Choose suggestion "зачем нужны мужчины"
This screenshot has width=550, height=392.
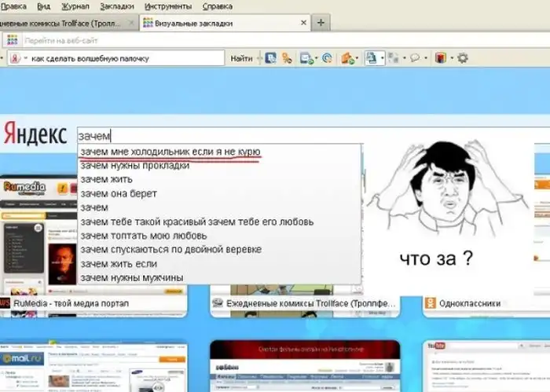click(x=131, y=277)
